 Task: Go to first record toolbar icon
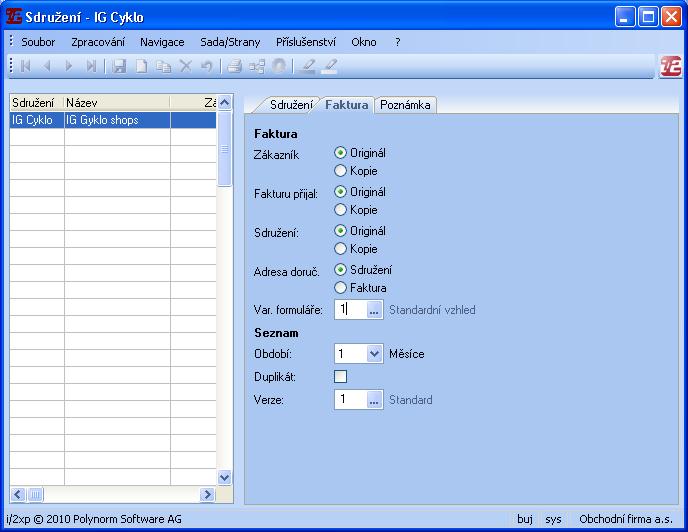(26, 66)
